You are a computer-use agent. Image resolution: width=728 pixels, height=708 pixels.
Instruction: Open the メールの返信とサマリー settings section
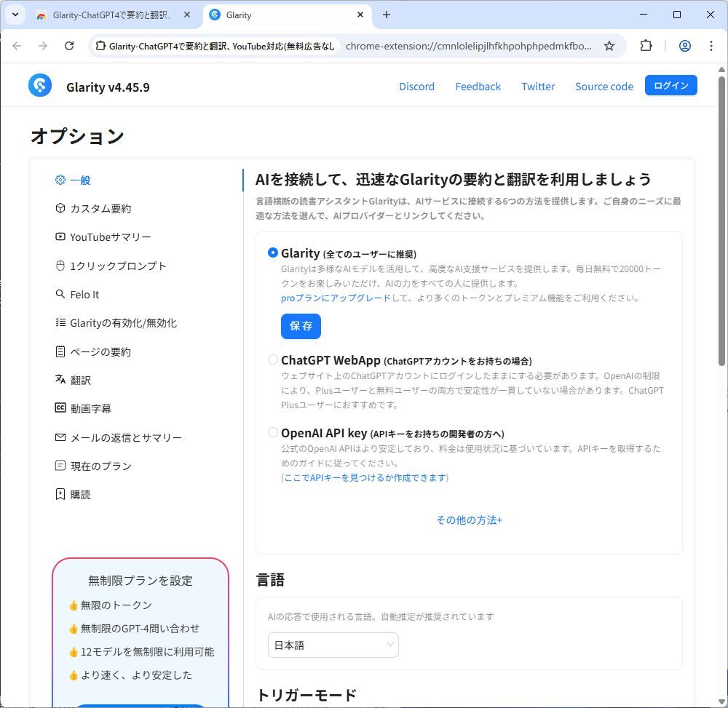tap(126, 437)
